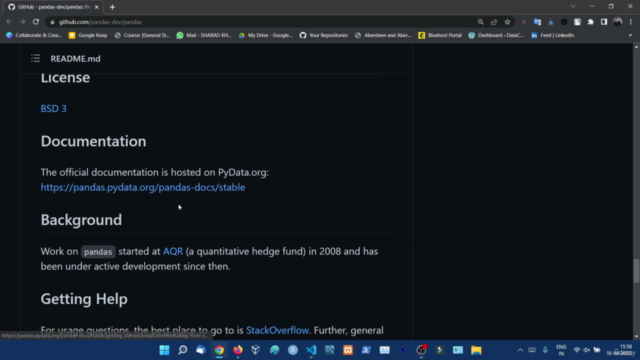Open the OBS Studio taskbar icon
The image size is (640, 360).
[421, 350]
